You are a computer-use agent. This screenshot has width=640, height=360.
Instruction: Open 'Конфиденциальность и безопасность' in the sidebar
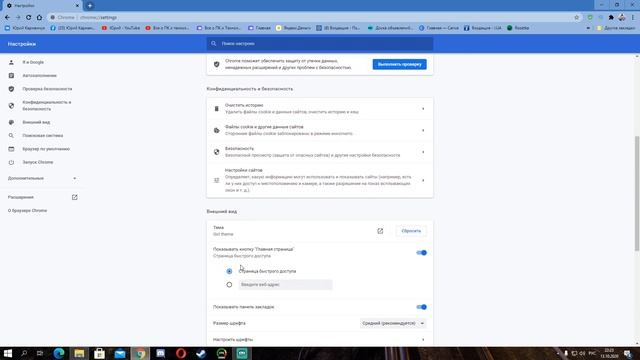click(x=47, y=105)
